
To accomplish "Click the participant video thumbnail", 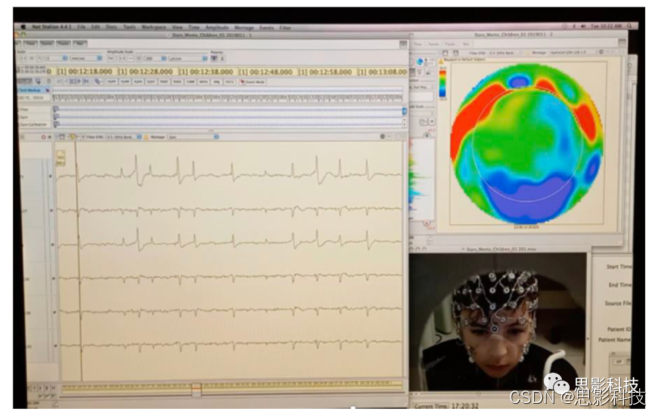I will [498, 322].
